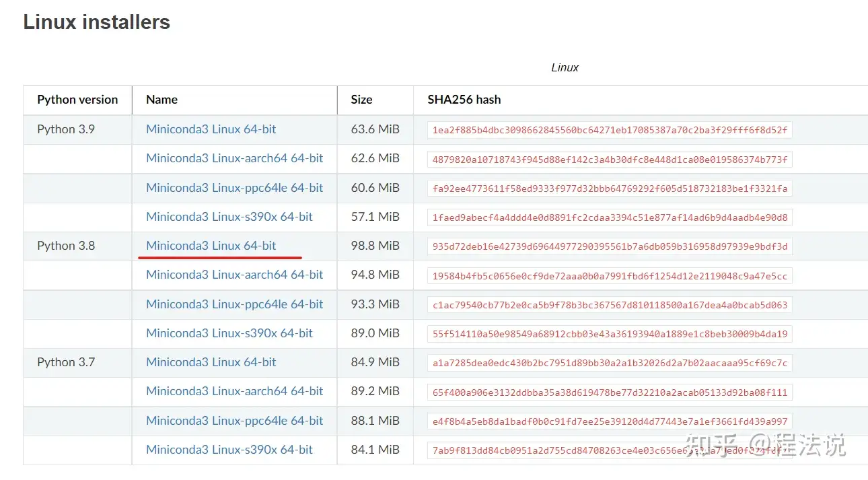Screen dimensions: 868x480
Task: Click the hash starting with '4879820a10718'
Action: (610, 160)
